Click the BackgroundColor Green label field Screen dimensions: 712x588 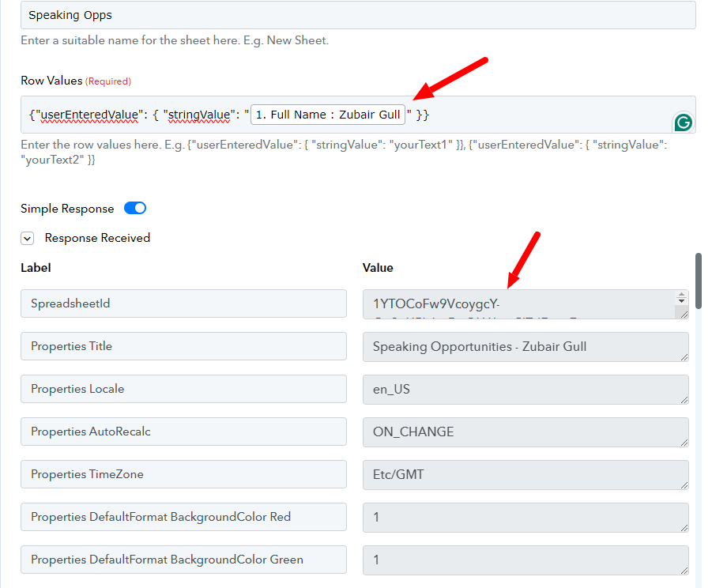tap(183, 560)
